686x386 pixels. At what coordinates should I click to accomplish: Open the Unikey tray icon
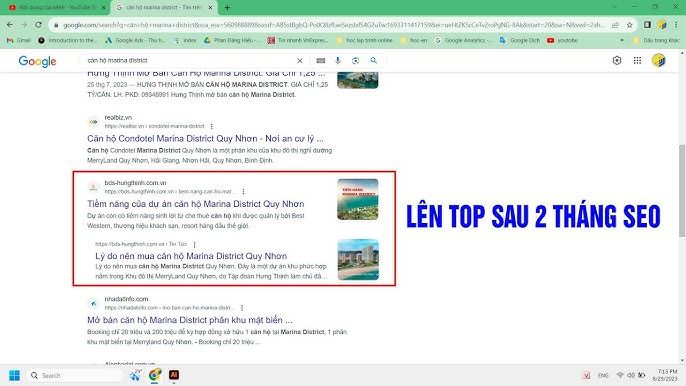click(x=586, y=375)
